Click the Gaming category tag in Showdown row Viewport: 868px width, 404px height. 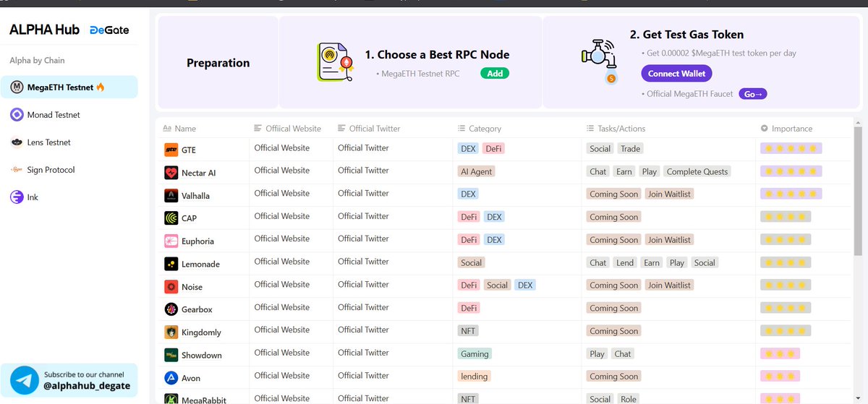click(475, 354)
